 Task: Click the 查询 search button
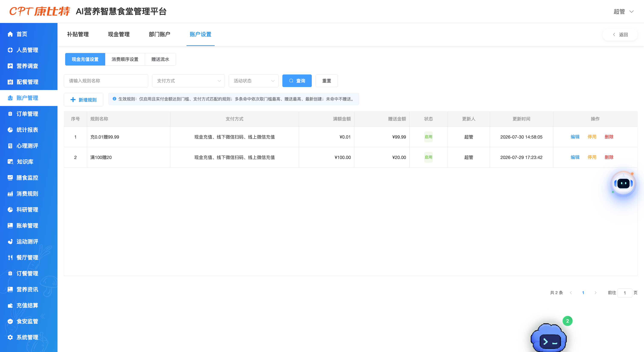tap(297, 81)
